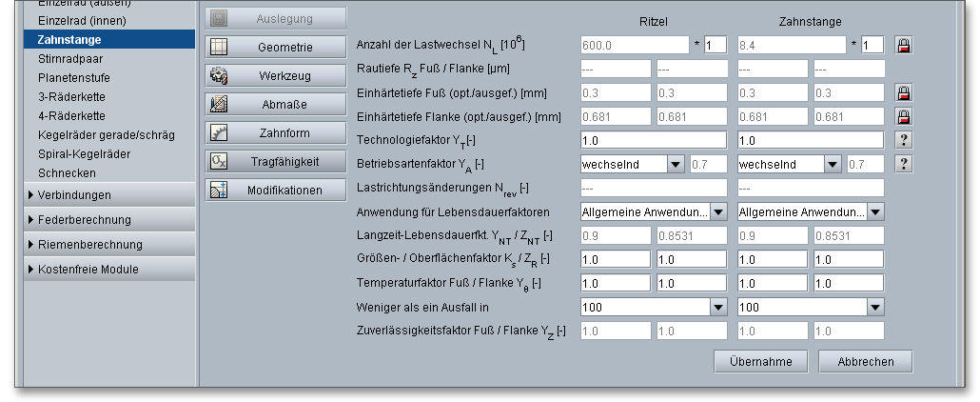Click the Tragfähigkeit sigma icon
This screenshot has width=980, height=402.
(x=218, y=161)
